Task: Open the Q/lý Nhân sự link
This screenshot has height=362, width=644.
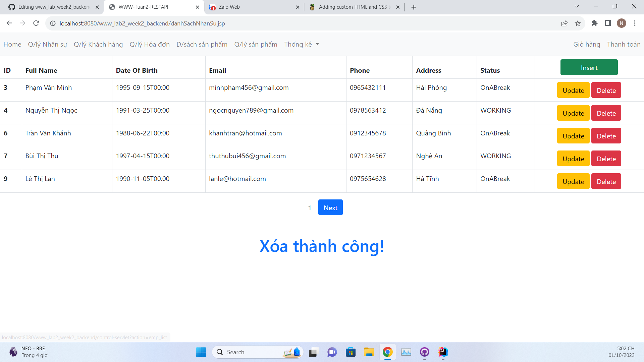Action: pyautogui.click(x=47, y=44)
